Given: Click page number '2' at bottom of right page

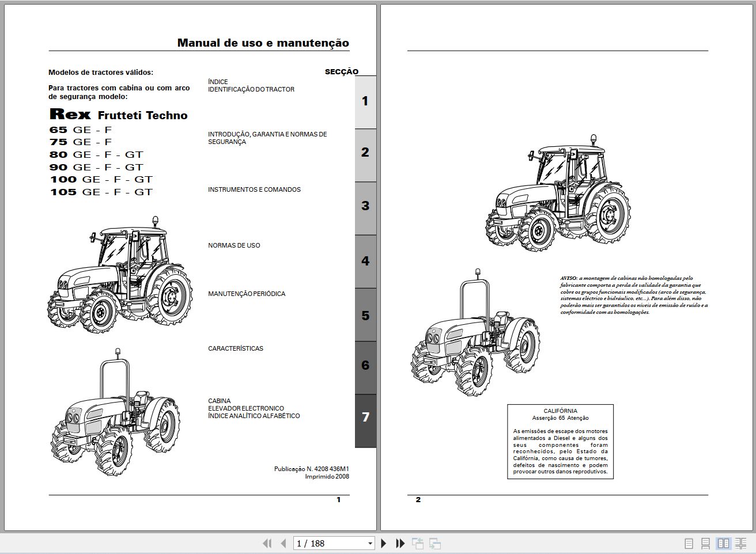Looking at the screenshot, I should click(x=418, y=500).
